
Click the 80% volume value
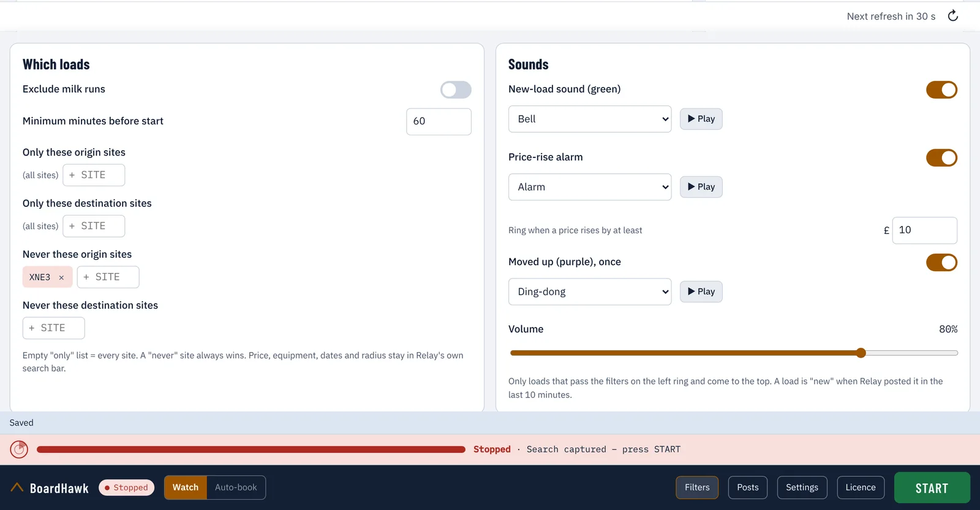948,329
